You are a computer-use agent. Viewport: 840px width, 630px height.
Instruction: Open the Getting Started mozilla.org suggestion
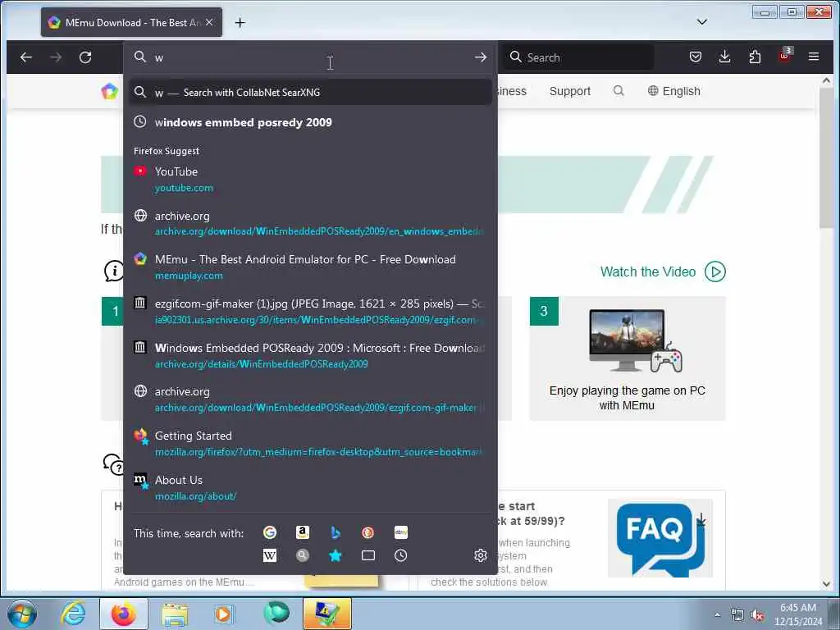[x=310, y=444]
